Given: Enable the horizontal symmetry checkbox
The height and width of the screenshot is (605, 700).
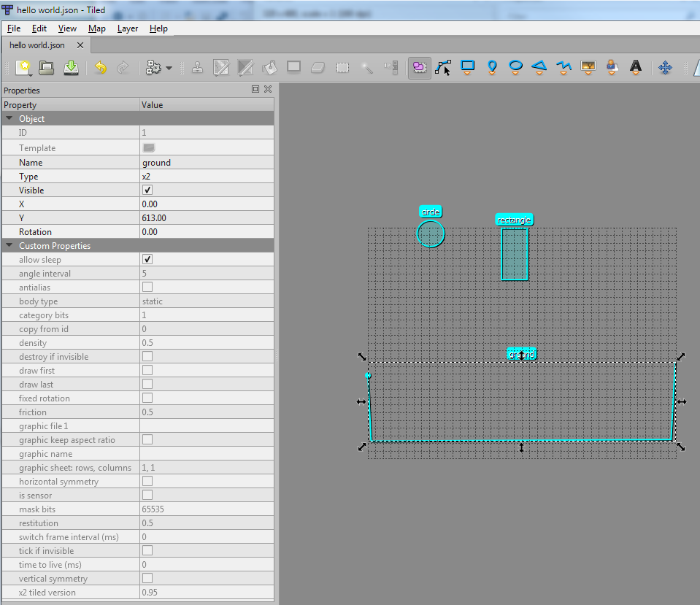Looking at the screenshot, I should point(147,481).
